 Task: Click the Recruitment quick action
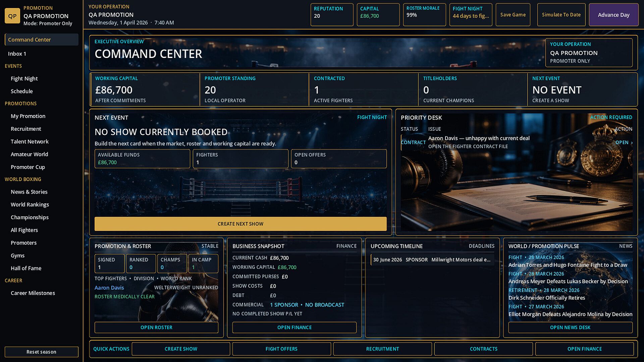tap(382, 349)
